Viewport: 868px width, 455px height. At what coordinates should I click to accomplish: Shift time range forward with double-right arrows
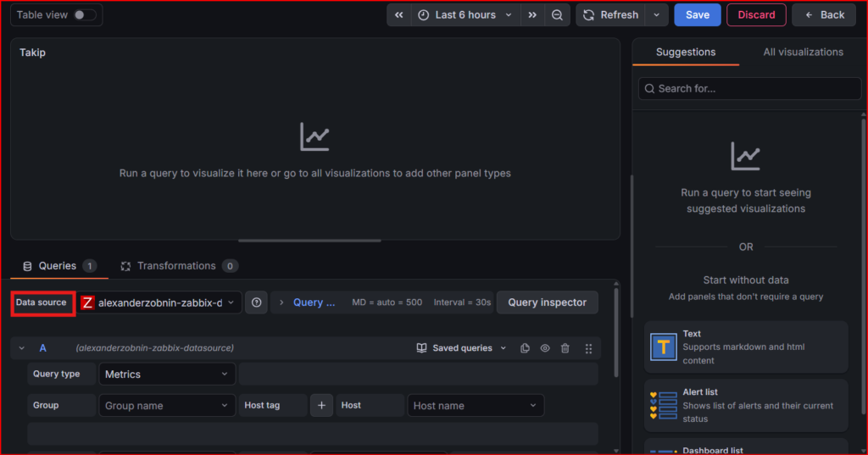pos(532,15)
